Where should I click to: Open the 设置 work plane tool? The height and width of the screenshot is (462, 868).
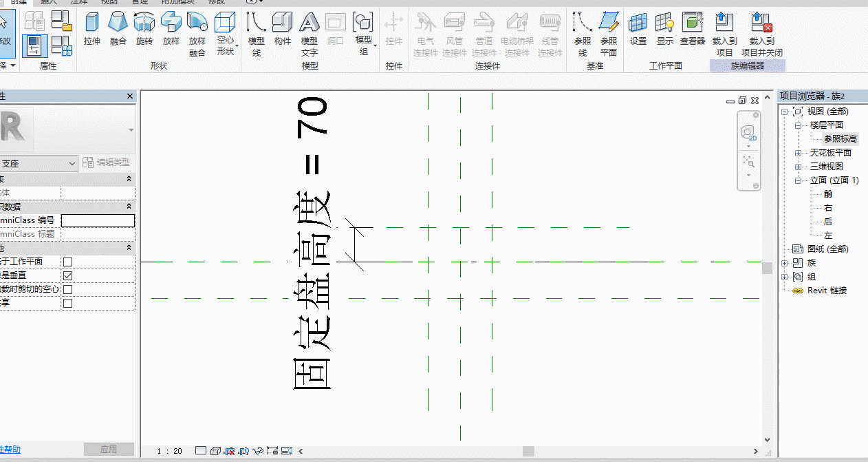tap(638, 30)
